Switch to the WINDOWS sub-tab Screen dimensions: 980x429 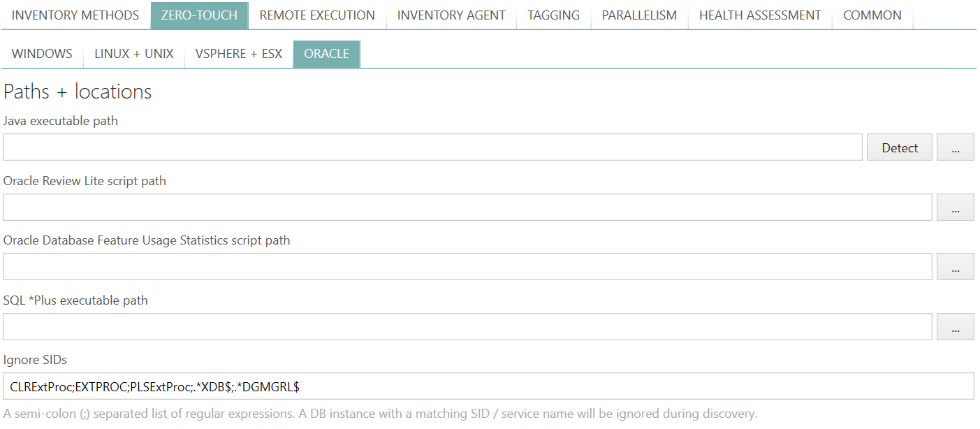[42, 53]
